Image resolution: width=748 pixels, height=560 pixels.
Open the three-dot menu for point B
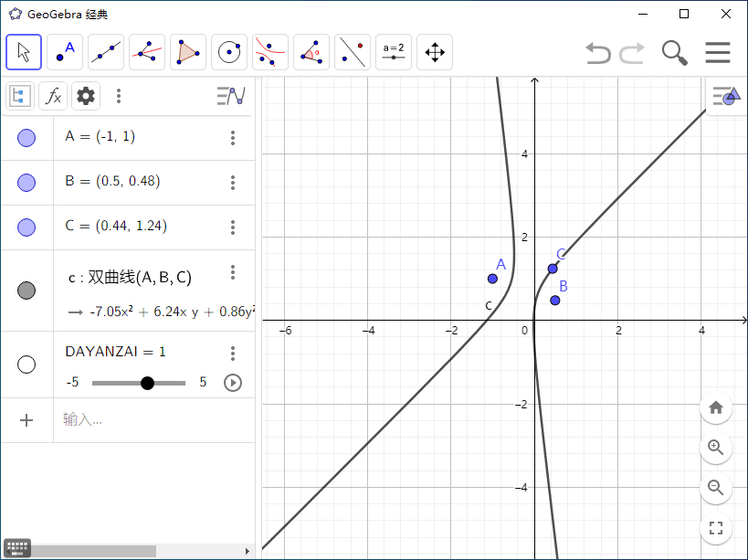click(x=232, y=182)
